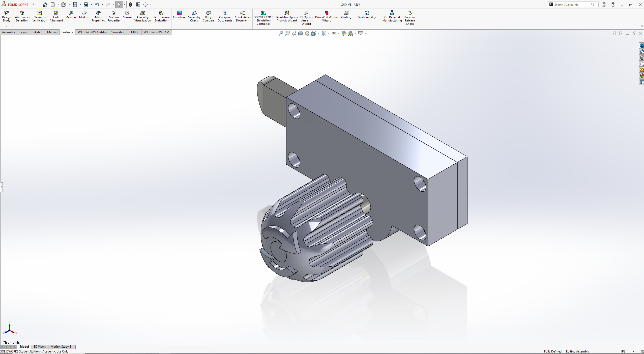The height and width of the screenshot is (354, 644).
Task: Run the Symmetry Check tool
Action: 194,16
